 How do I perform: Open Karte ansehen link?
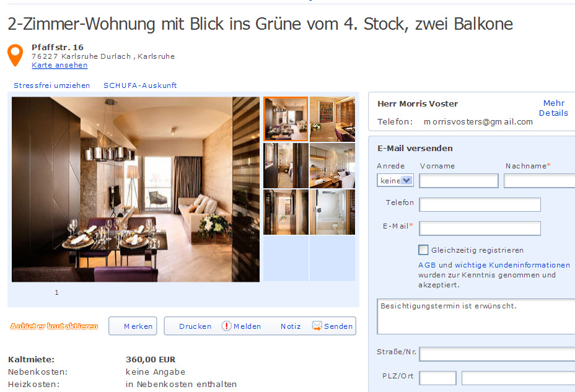(59, 65)
